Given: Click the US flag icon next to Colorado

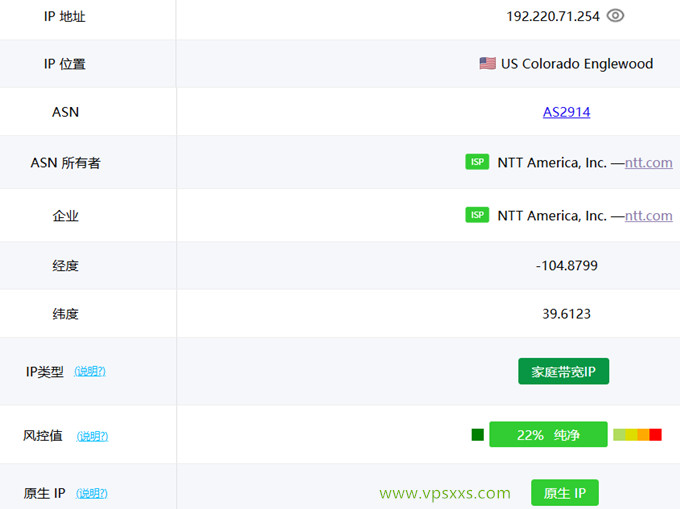Looking at the screenshot, I should [x=487, y=63].
